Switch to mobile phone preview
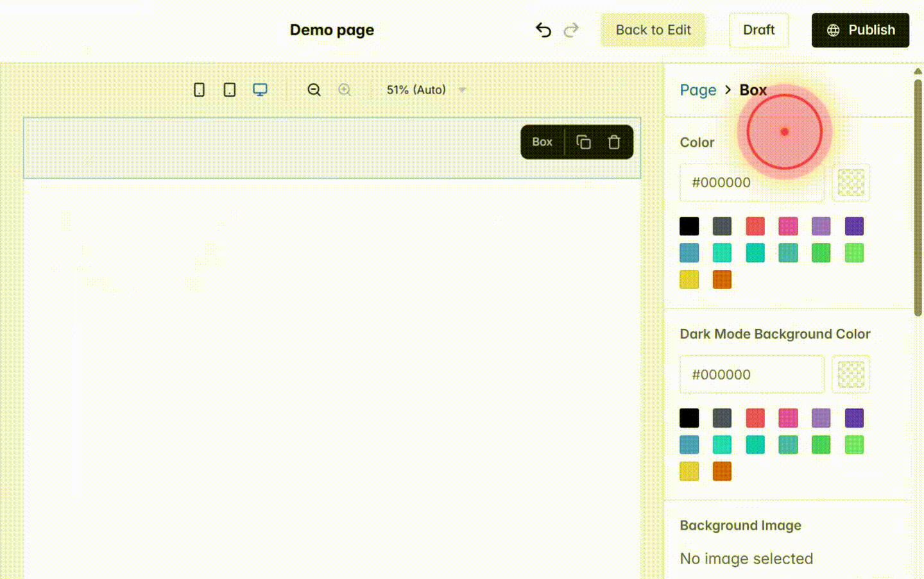Screen dimensions: 924x579 (199, 90)
